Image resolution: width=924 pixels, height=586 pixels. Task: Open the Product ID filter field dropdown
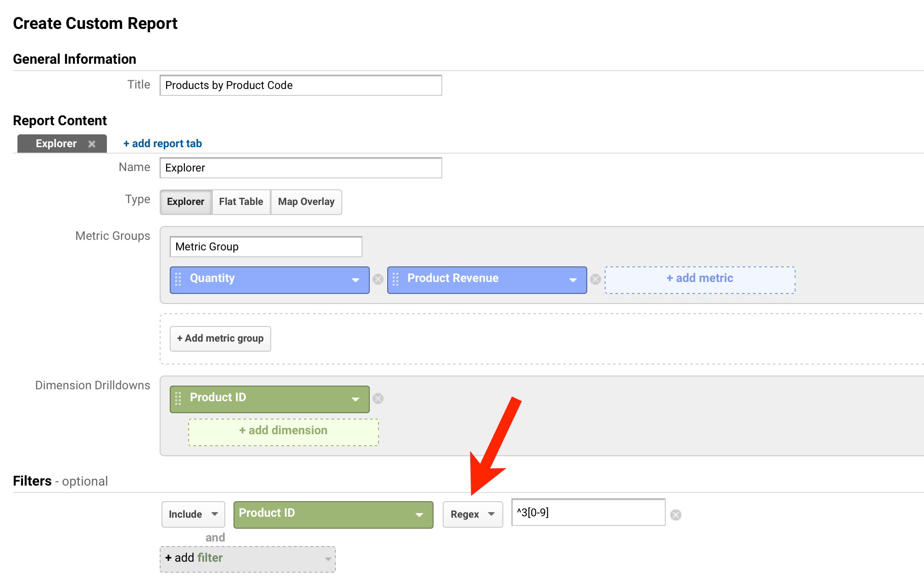click(x=419, y=514)
